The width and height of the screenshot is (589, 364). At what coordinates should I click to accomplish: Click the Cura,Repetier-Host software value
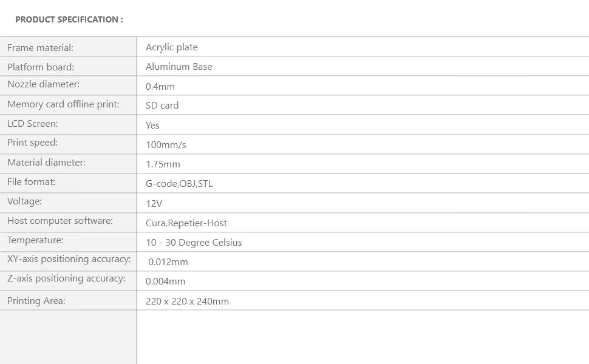186,223
